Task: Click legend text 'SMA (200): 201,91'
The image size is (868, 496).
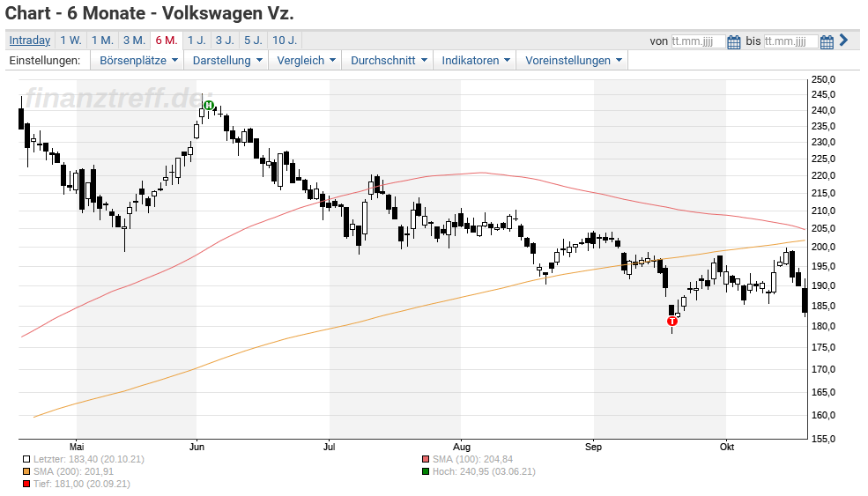Action: [73, 471]
